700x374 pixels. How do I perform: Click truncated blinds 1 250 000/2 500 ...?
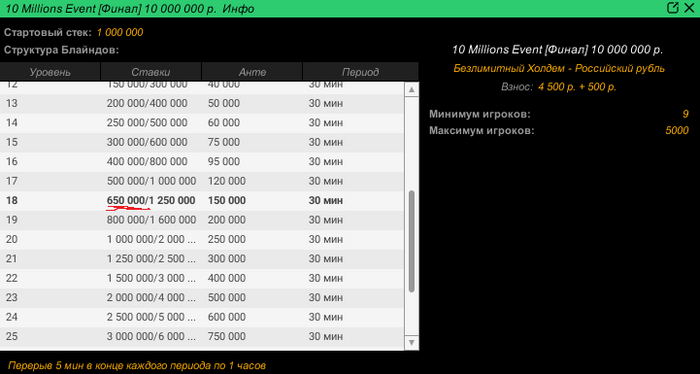click(x=151, y=259)
